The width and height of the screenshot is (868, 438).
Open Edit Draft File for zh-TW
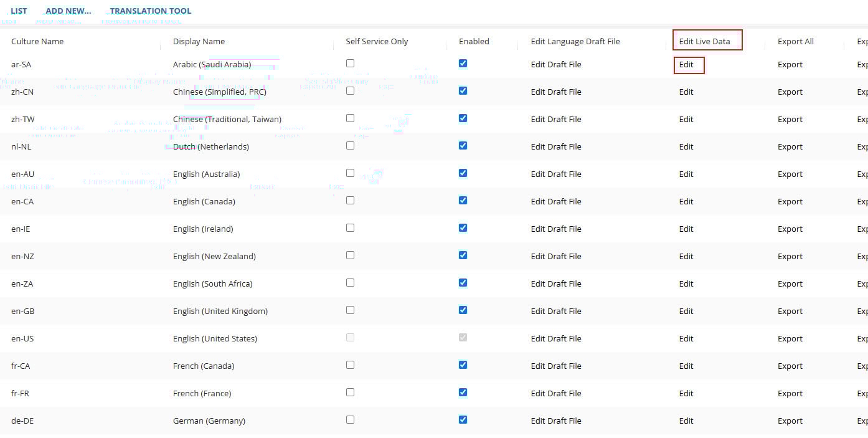[556, 120]
